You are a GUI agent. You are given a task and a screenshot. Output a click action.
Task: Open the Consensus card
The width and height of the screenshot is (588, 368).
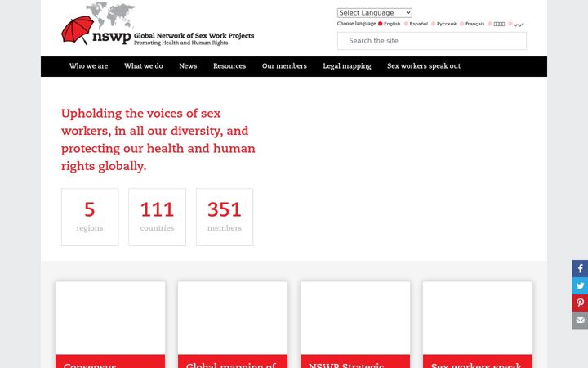110,325
